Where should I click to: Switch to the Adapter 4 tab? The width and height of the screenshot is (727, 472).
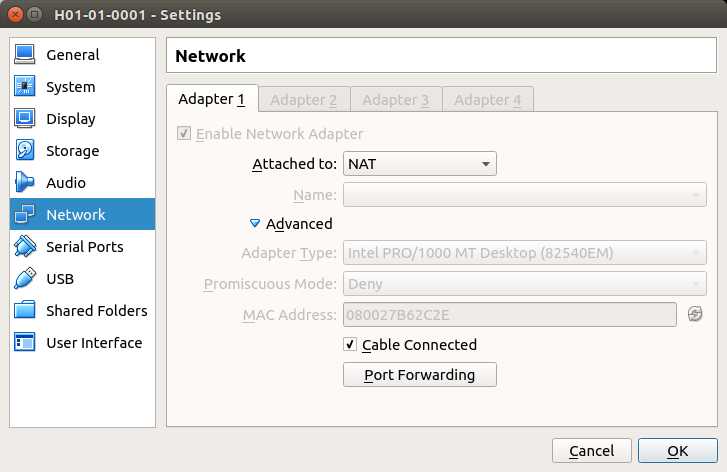[x=488, y=99]
